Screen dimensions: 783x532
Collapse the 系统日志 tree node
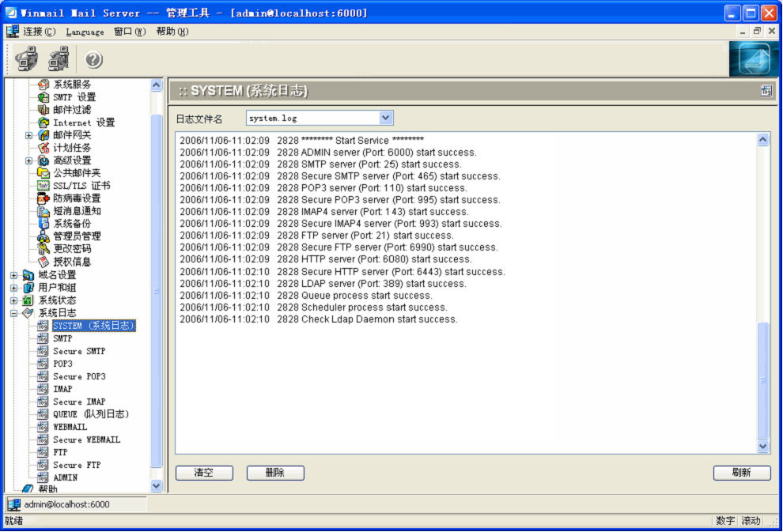[x=14, y=313]
